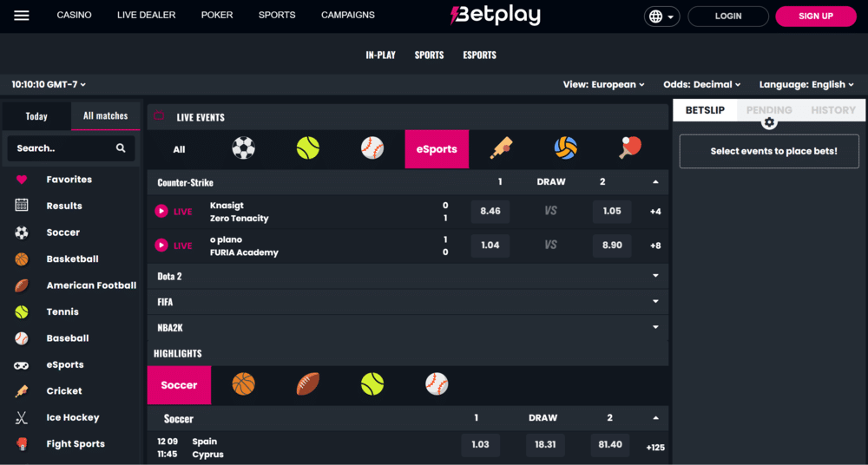Filter live events by volleyball icon
This screenshot has width=868, height=465.
(x=566, y=148)
